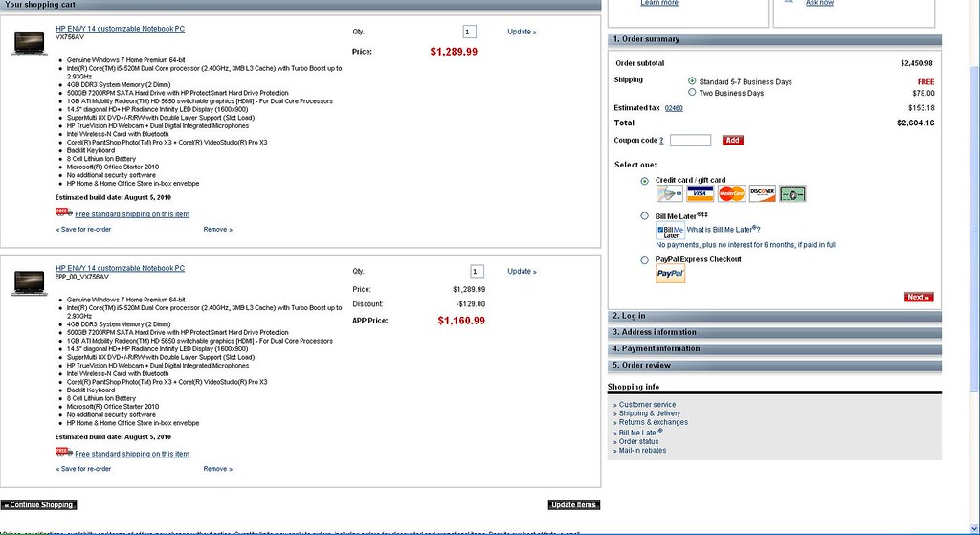Open Returns & exchanges link
980x535 pixels.
click(x=653, y=422)
